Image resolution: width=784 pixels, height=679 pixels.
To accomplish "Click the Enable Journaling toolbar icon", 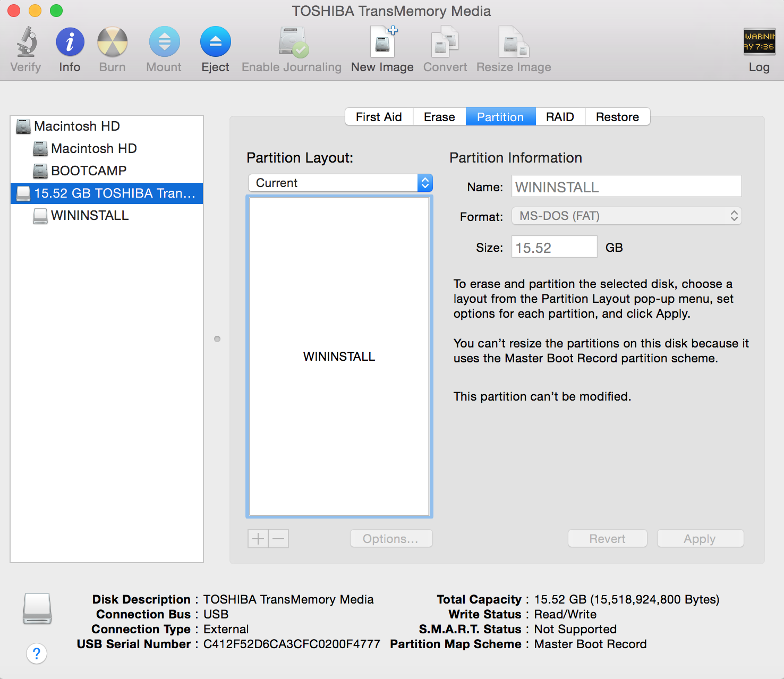I will (293, 42).
